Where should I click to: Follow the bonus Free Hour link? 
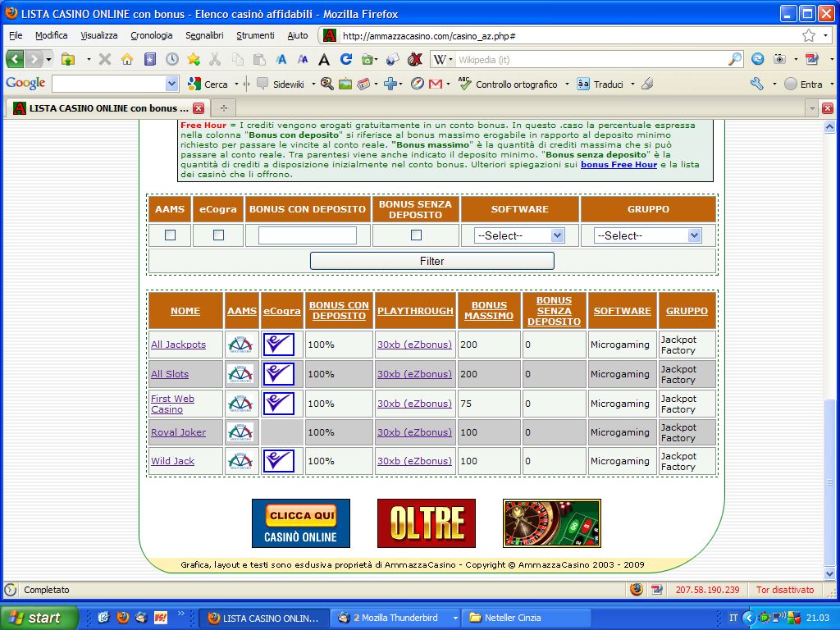[x=619, y=164]
